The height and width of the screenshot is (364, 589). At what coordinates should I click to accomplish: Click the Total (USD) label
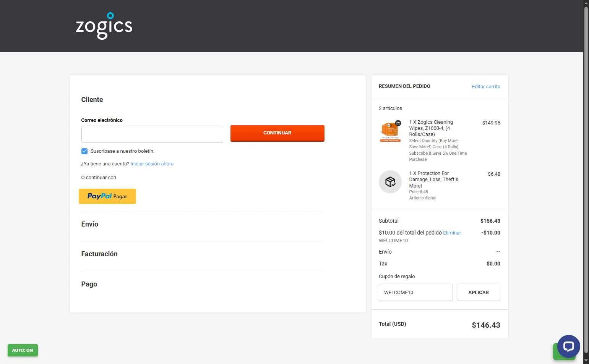click(x=392, y=324)
